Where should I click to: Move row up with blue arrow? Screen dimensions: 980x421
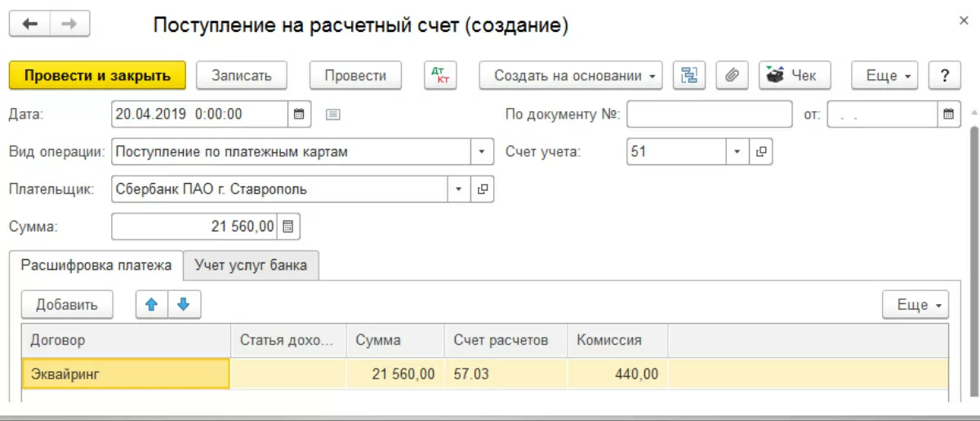(x=151, y=305)
